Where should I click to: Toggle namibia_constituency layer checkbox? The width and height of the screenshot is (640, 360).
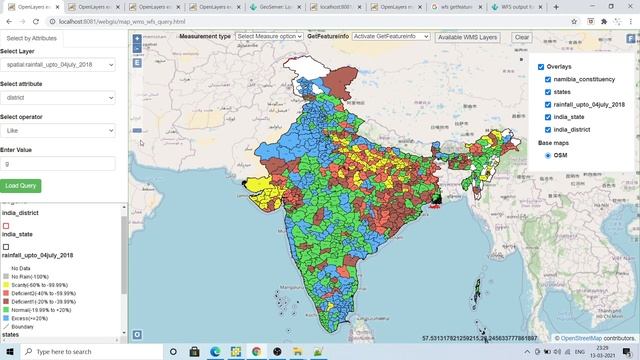[x=548, y=79]
